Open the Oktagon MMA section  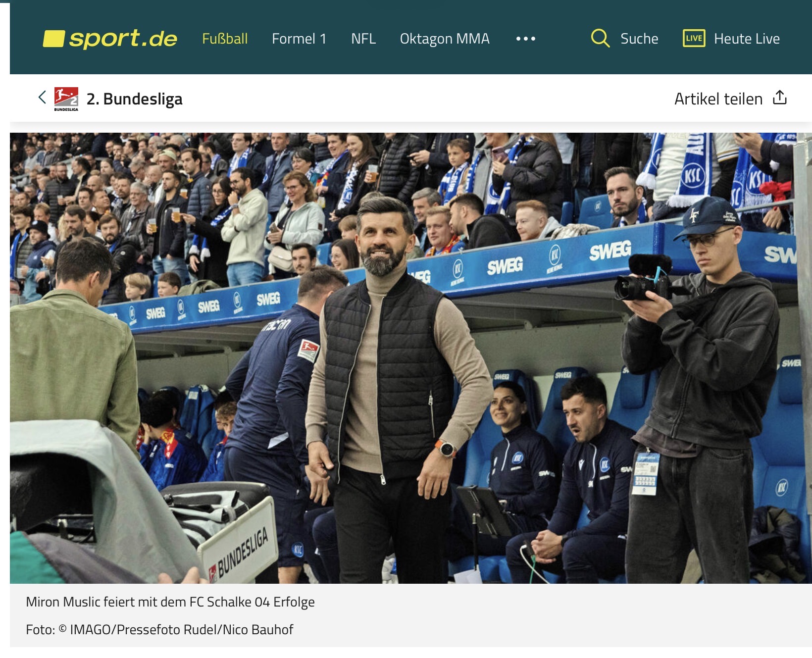(x=445, y=39)
